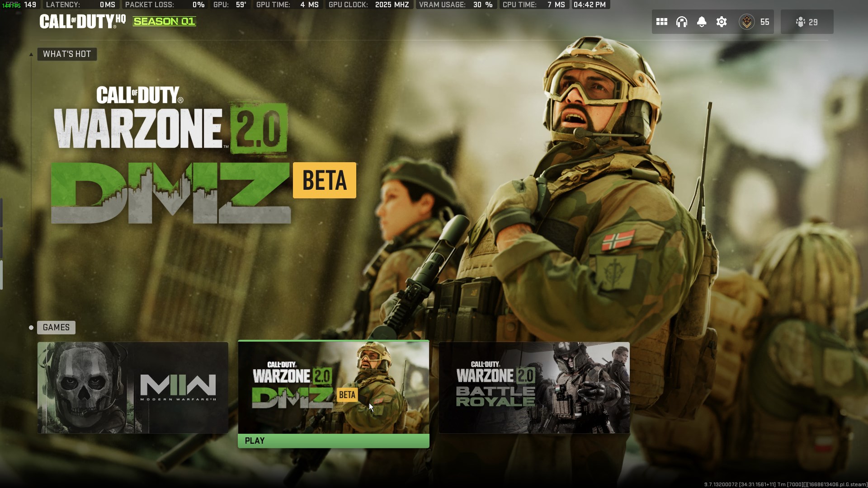The image size is (868, 488).
Task: Click the CPU TIME 7 MS readout
Action: [533, 5]
